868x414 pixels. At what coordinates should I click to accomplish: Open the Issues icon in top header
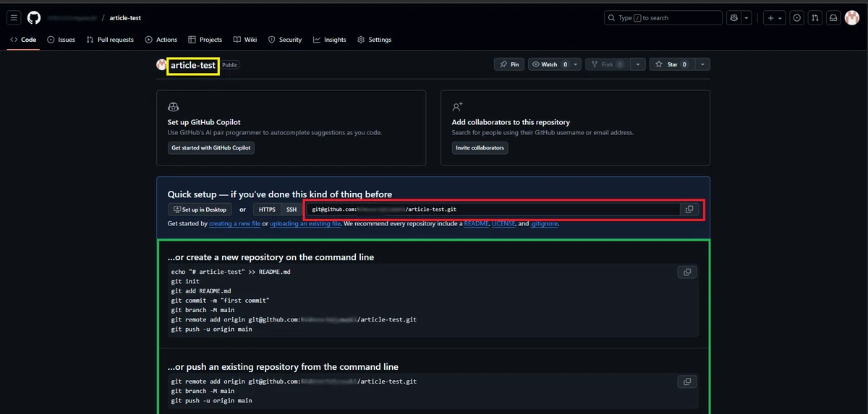[797, 18]
